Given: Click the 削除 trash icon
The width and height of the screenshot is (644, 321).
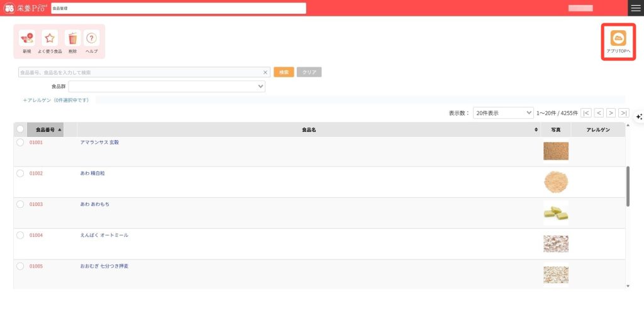Looking at the screenshot, I should click(72, 39).
